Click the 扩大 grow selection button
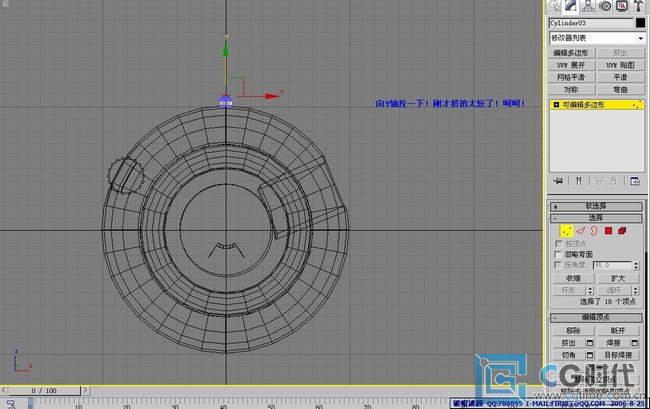The height and width of the screenshot is (409, 650). coord(618,278)
